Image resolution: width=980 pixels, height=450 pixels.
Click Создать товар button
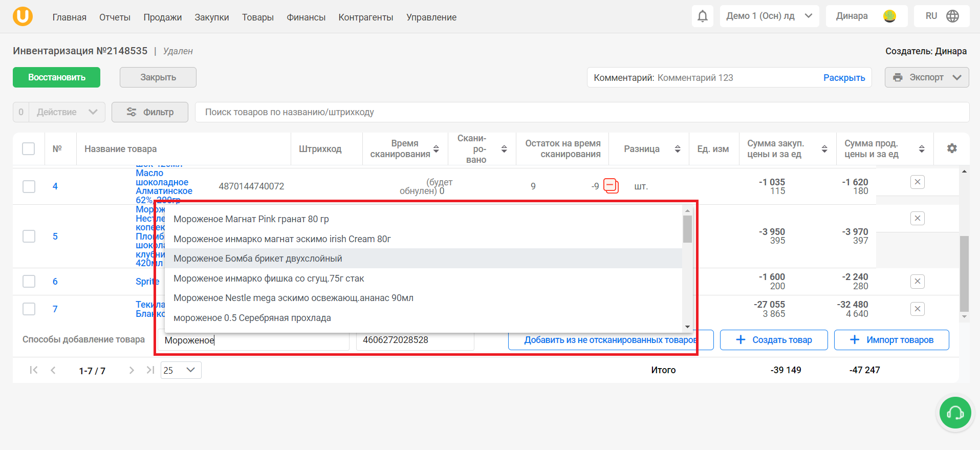coord(774,340)
